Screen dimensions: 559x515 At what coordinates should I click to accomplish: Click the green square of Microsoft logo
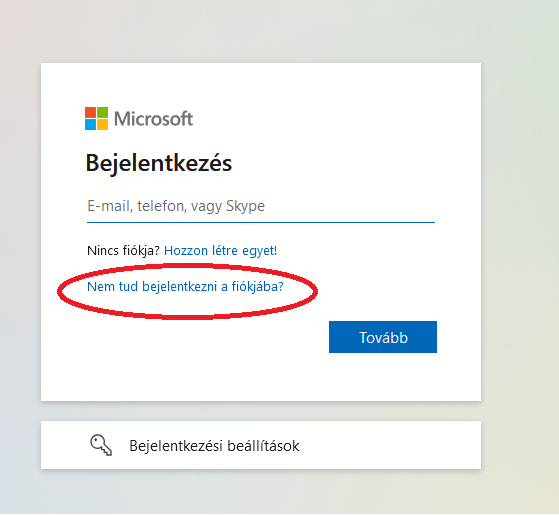[x=102, y=112]
